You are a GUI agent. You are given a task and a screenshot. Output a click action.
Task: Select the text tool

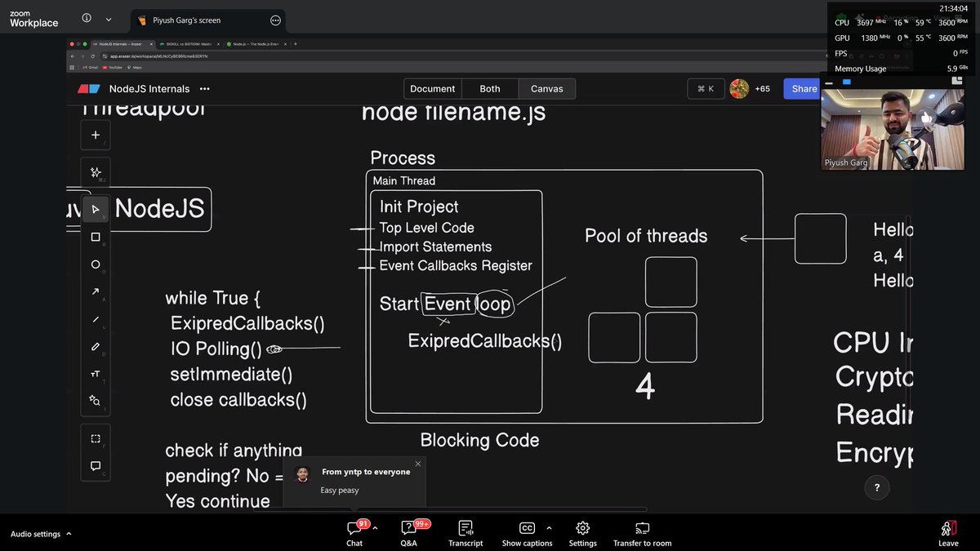click(x=96, y=374)
